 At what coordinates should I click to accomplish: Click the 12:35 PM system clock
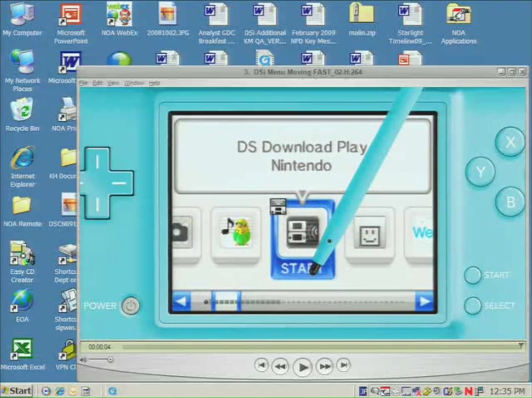tap(507, 391)
